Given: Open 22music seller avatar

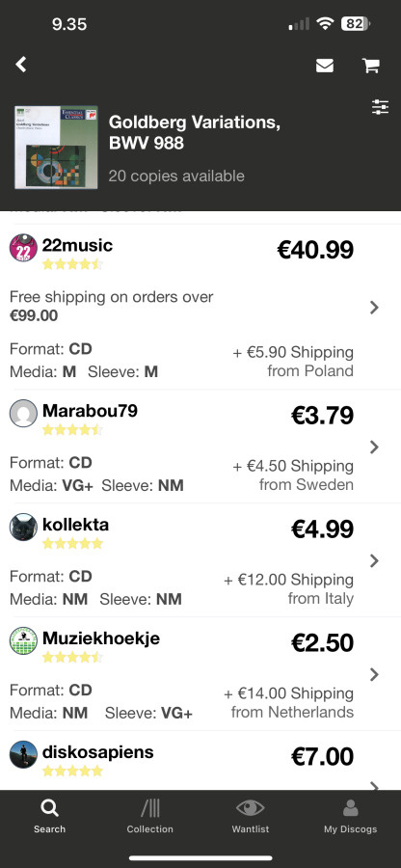Looking at the screenshot, I should (23, 248).
